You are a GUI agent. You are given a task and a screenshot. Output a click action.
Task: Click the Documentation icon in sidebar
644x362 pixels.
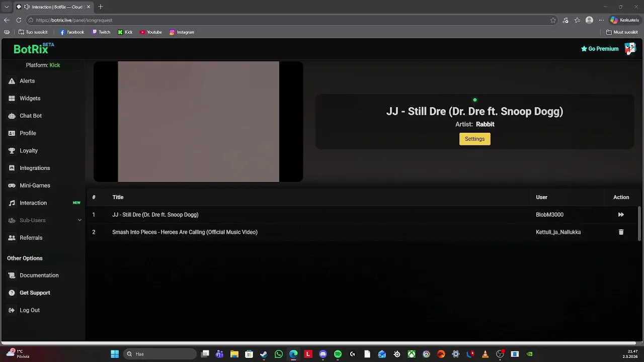click(x=12, y=276)
